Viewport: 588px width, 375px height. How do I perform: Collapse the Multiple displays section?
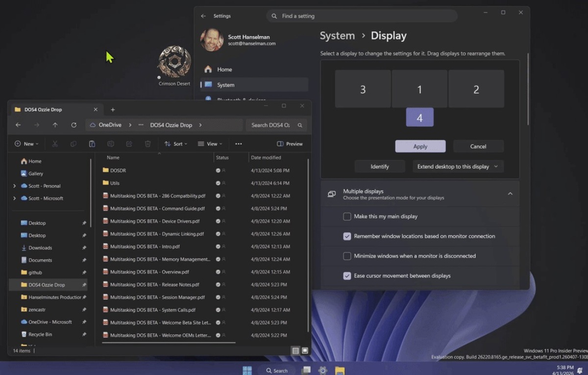point(510,194)
